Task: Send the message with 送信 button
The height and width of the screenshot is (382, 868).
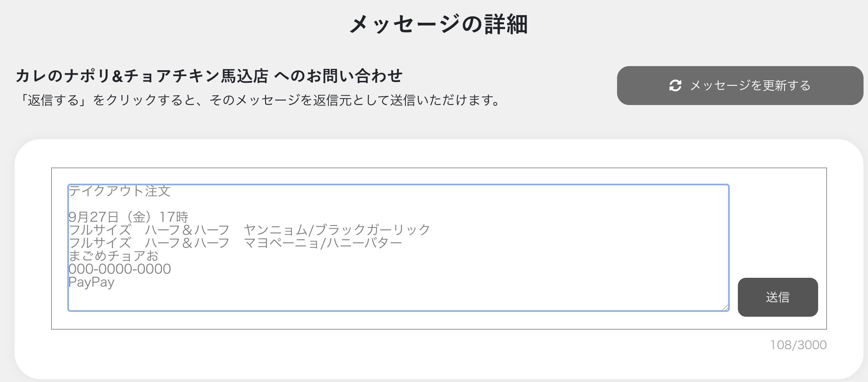Action: tap(777, 297)
